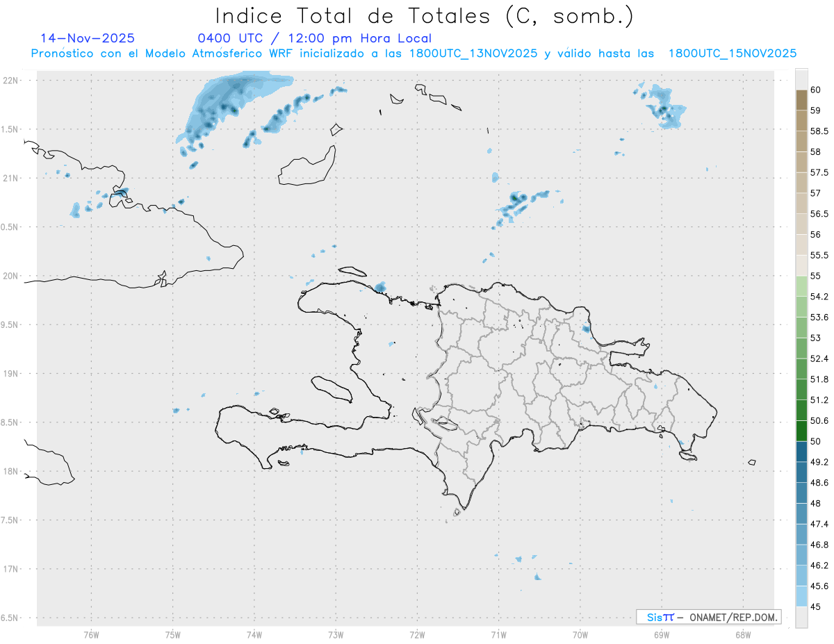Click the '55' value on the color scale

click(815, 276)
